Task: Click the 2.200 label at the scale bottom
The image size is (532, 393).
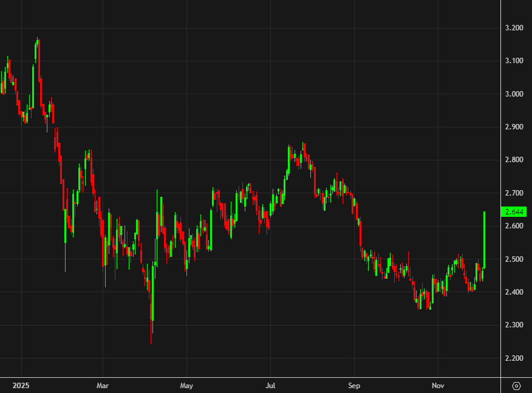Action: pos(516,358)
